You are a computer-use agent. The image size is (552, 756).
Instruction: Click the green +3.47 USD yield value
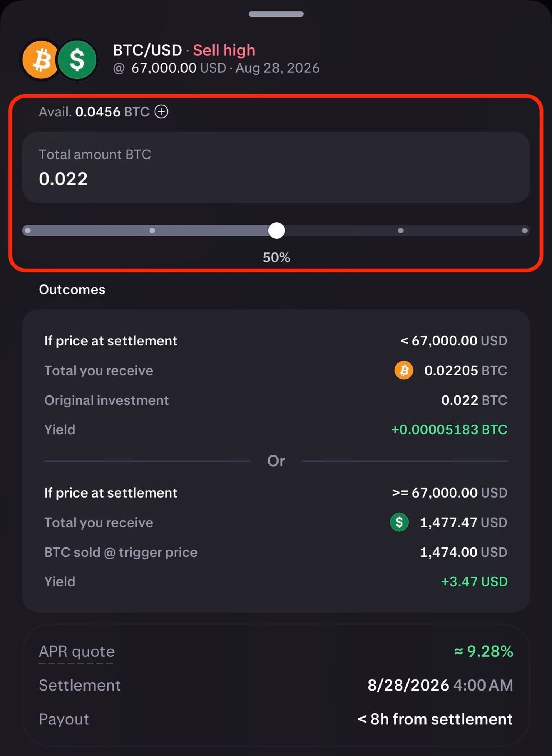point(474,582)
